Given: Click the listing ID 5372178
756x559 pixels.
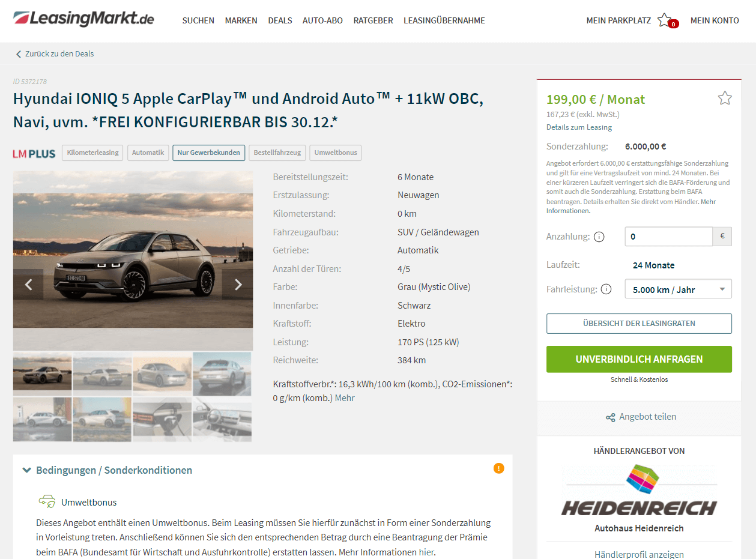Looking at the screenshot, I should [x=30, y=82].
